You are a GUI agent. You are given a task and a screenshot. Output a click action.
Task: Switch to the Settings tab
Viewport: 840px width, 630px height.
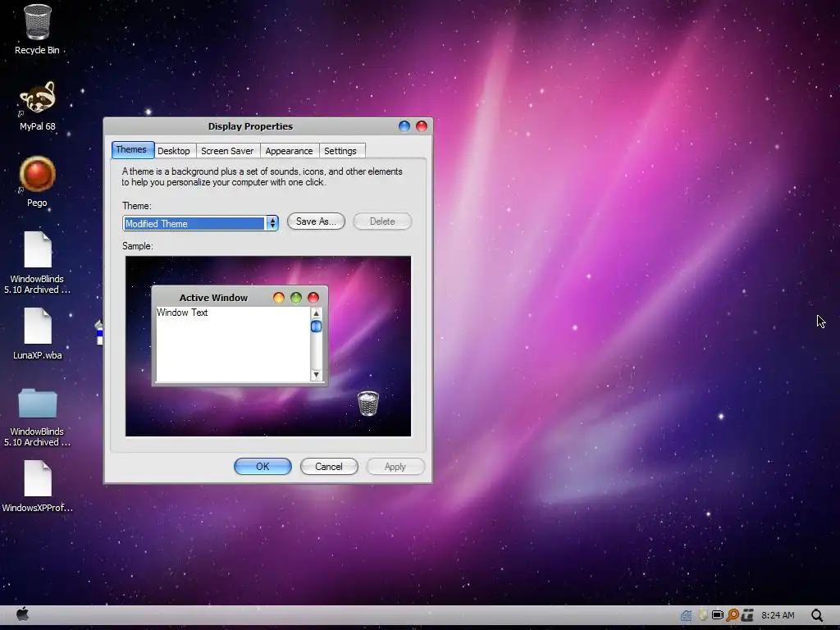(340, 151)
